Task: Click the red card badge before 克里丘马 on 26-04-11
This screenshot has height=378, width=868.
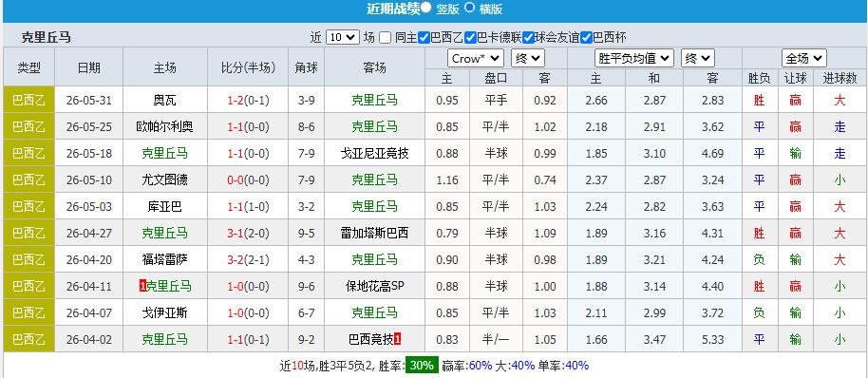Action: 142,286
